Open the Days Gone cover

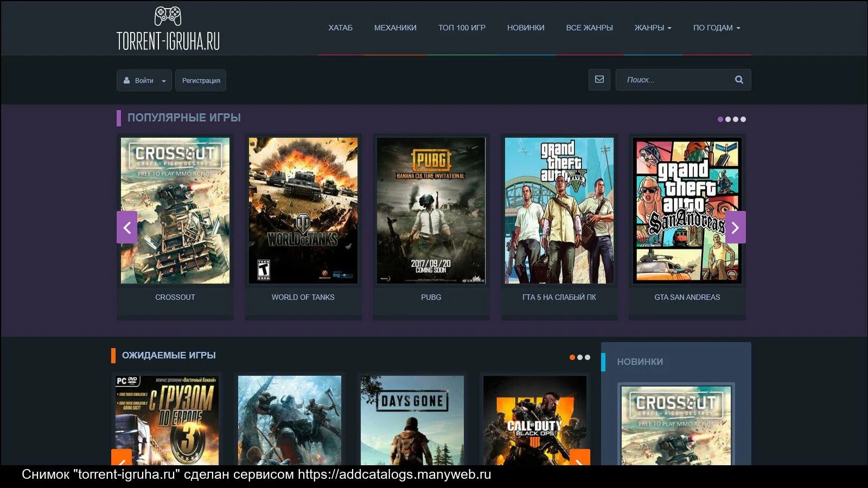click(x=412, y=420)
